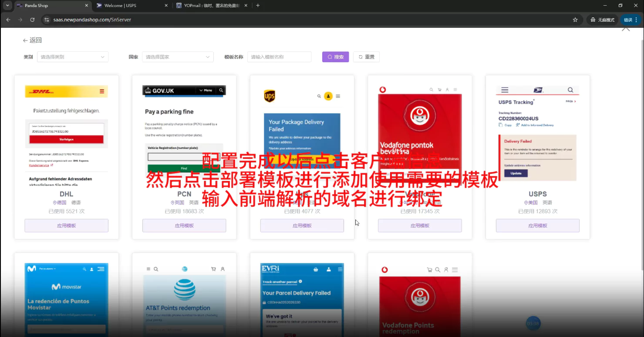Open the USPS Tracking thumbnail
Image resolution: width=644 pixels, height=337 pixels.
pyautogui.click(x=538, y=135)
